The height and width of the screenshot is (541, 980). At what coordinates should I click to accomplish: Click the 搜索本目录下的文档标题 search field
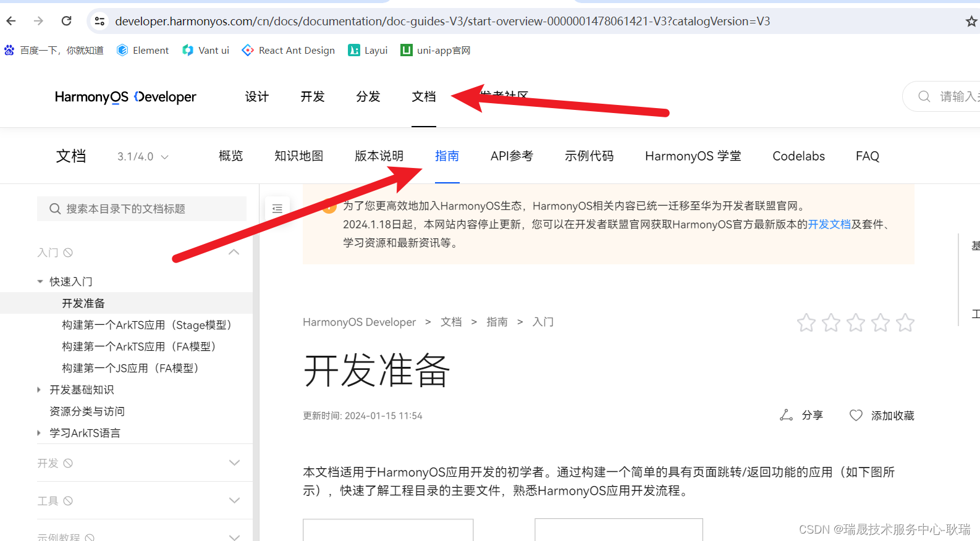click(142, 209)
